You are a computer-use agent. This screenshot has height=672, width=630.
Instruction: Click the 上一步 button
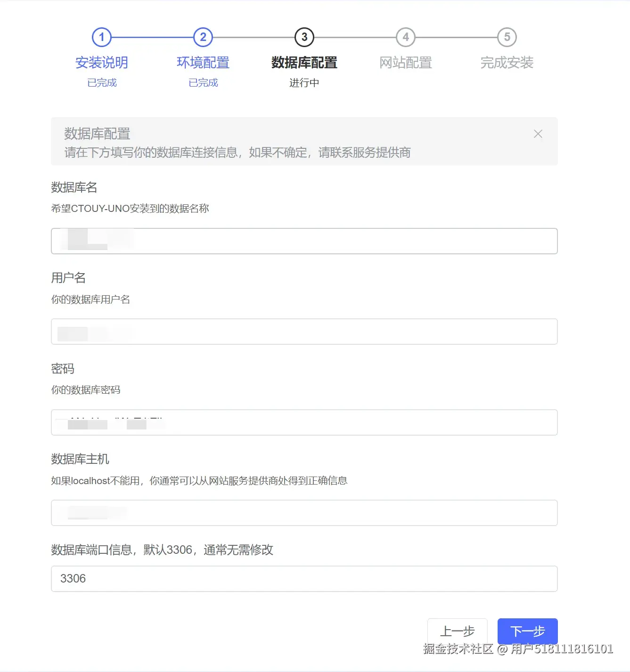click(x=458, y=631)
